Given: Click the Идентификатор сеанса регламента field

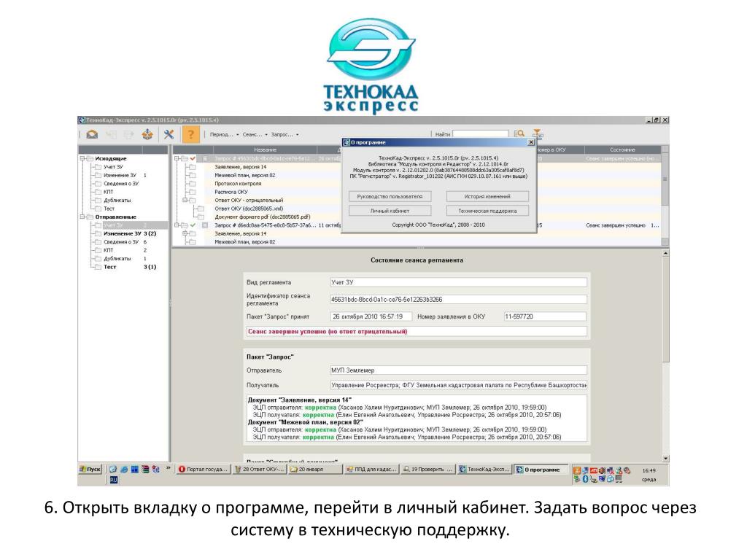Looking at the screenshot, I should 458,300.
